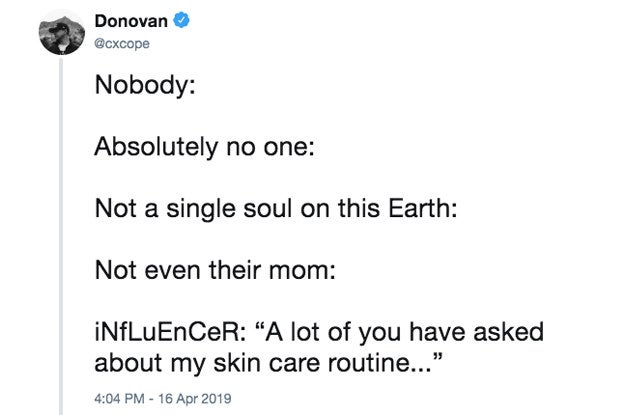The height and width of the screenshot is (415, 622).
Task: Click the phrase 'skin care' in tweet
Action: [267, 363]
